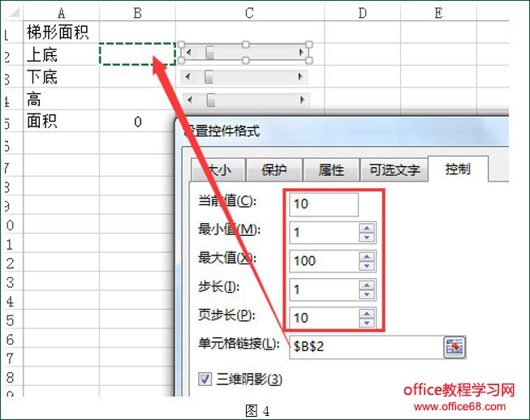Click left arrow of 高 scrollbar
The image size is (530, 420).
click(190, 100)
